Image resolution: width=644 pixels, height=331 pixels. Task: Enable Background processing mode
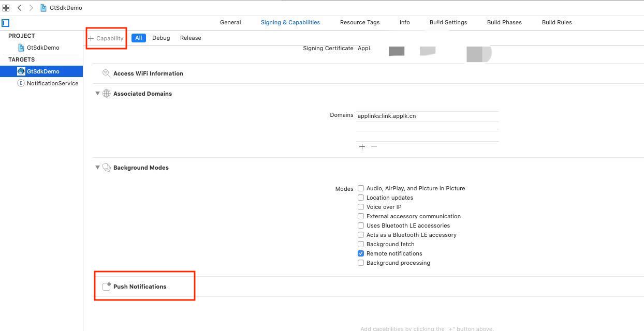pyautogui.click(x=361, y=263)
